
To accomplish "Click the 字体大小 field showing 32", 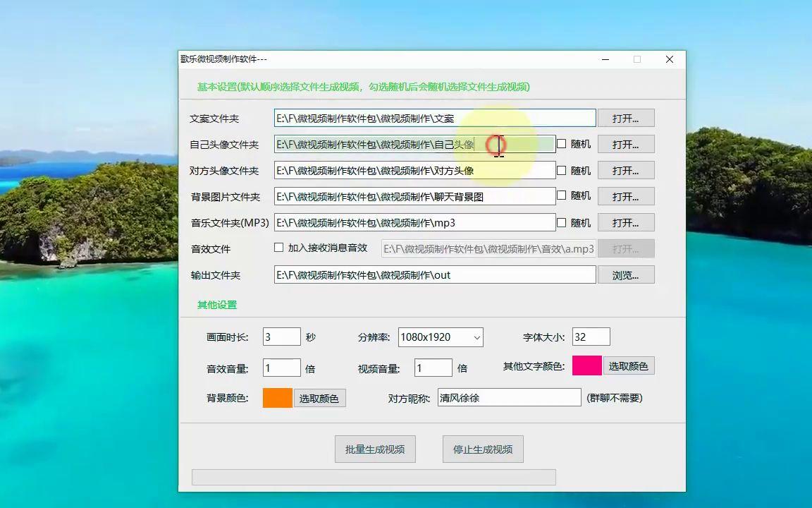I will 591,337.
